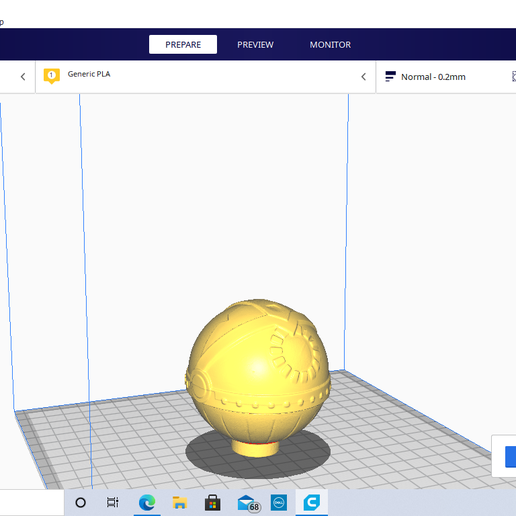Click the Ultimaker Cura taskbar icon
Image resolution: width=516 pixels, height=516 pixels.
tap(312, 502)
